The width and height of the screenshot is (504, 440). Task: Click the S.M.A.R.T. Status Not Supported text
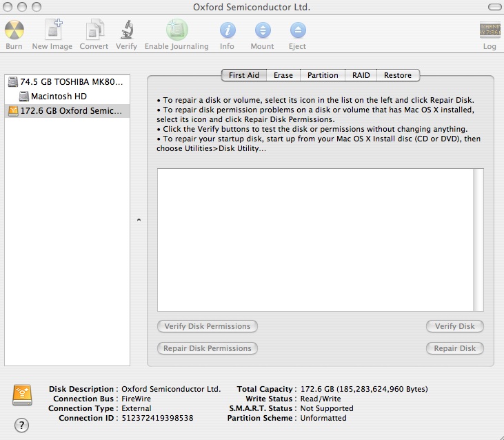tap(327, 408)
